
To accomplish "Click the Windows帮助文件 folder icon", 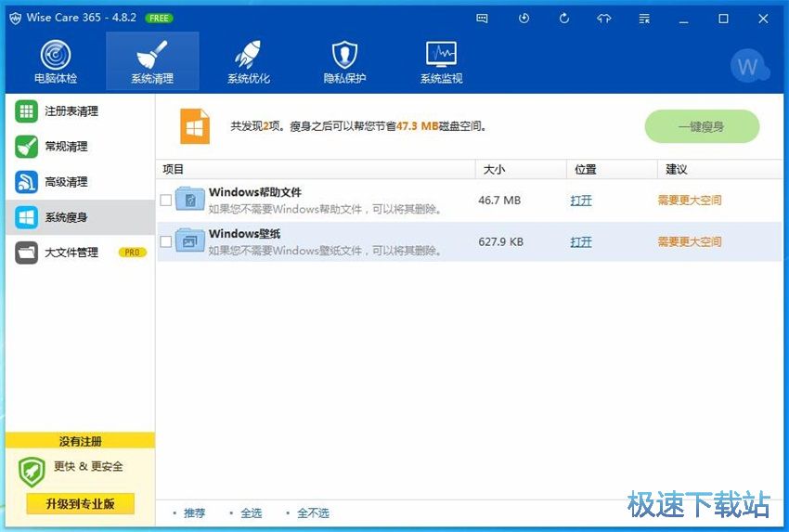I will pos(189,200).
